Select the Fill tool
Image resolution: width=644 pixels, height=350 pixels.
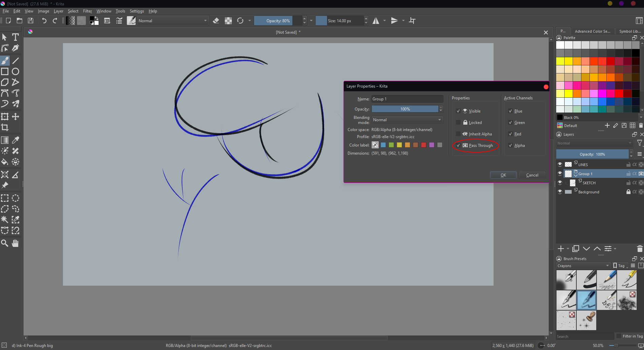pyautogui.click(x=5, y=162)
